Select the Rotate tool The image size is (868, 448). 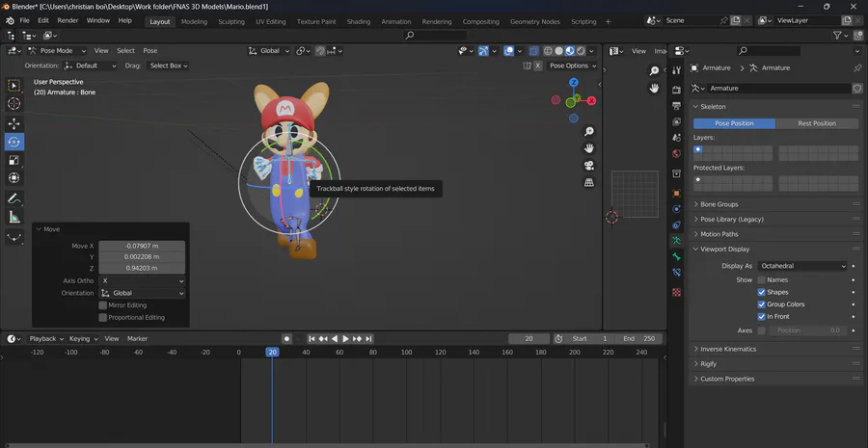click(14, 142)
